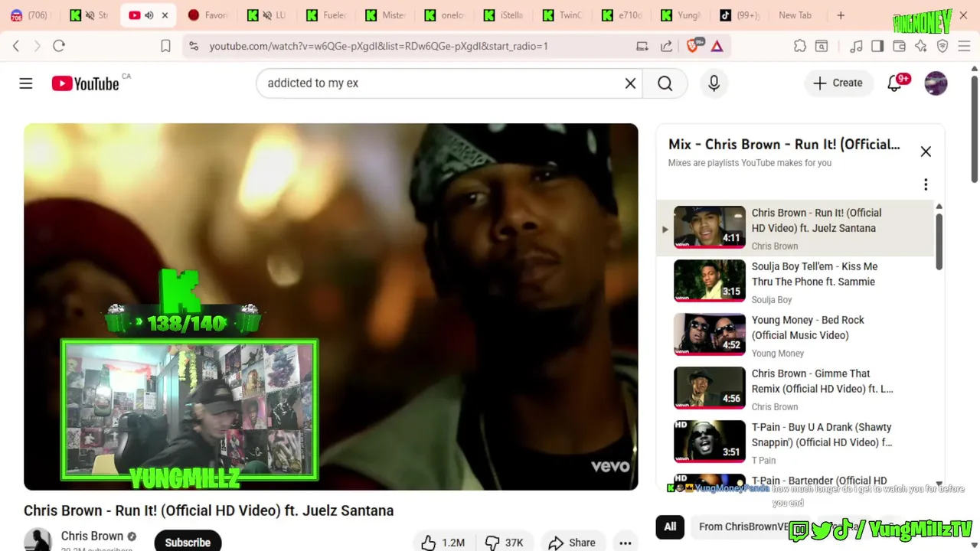Run search with magnifier button
This screenshot has height=551, width=980.
pyautogui.click(x=665, y=83)
